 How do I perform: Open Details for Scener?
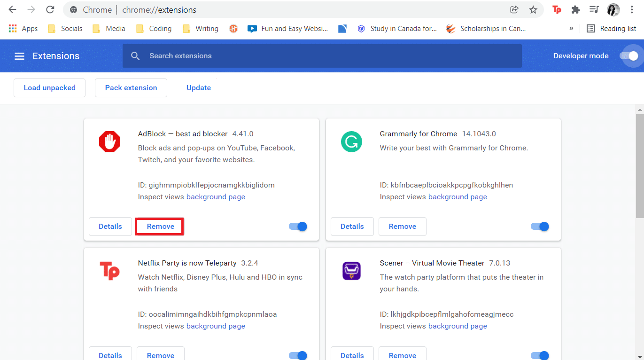click(352, 353)
